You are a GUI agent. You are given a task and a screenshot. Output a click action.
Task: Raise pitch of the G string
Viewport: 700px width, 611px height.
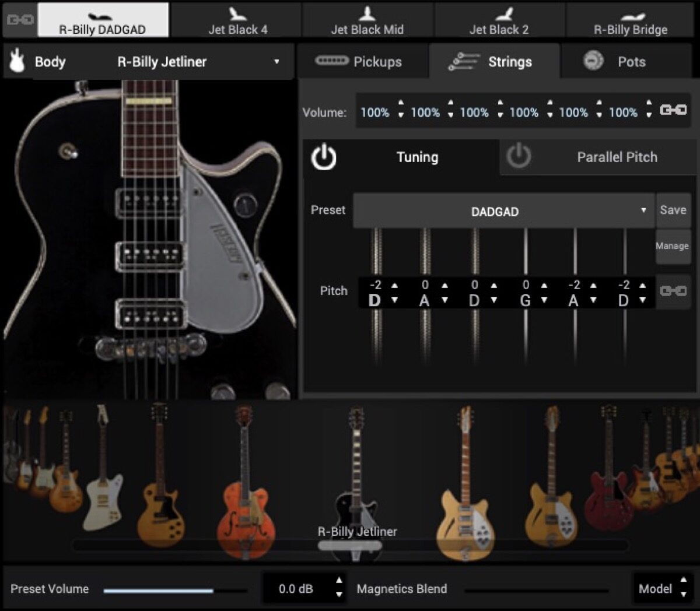(544, 285)
